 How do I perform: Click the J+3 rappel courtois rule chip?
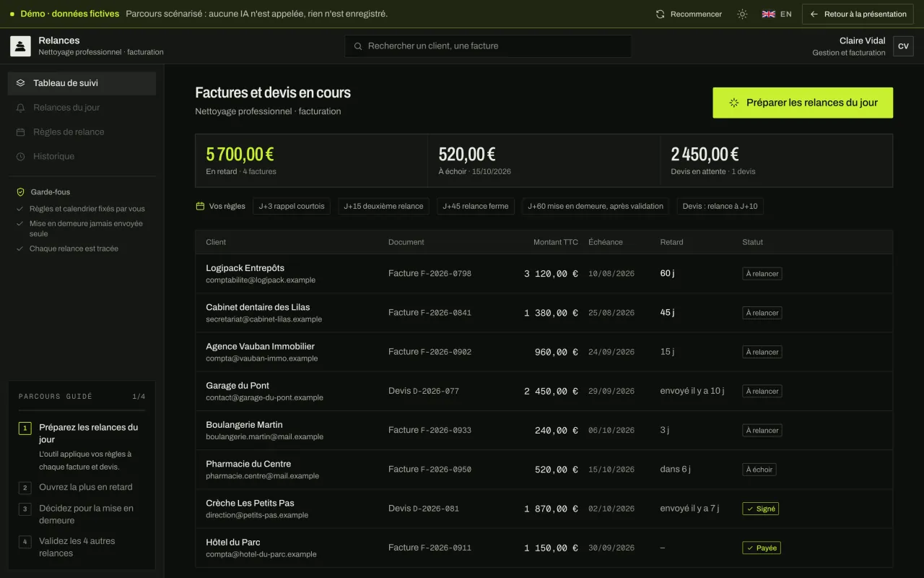point(292,206)
